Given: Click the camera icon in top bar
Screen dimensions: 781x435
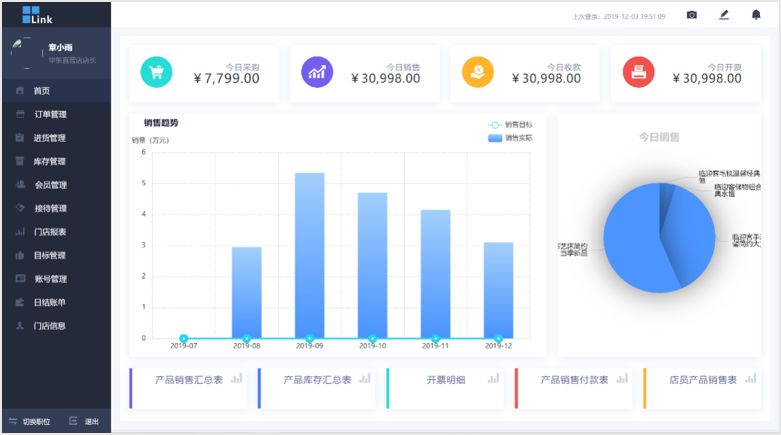Looking at the screenshot, I should (691, 15).
